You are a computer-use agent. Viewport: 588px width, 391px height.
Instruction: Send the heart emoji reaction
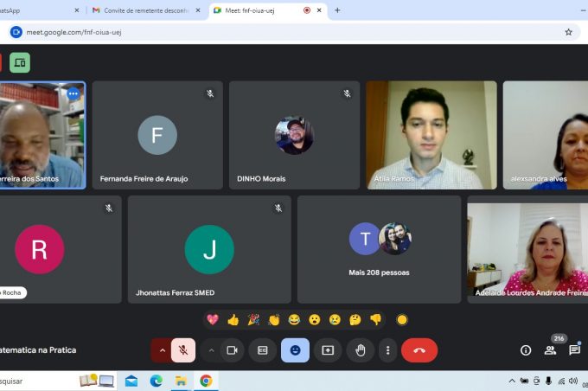pyautogui.click(x=213, y=320)
